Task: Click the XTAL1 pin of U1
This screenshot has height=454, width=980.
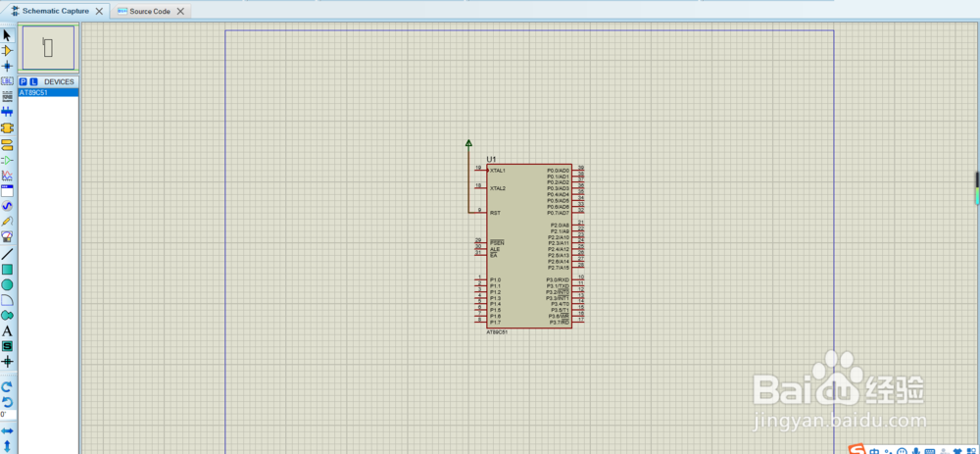Action: point(480,170)
